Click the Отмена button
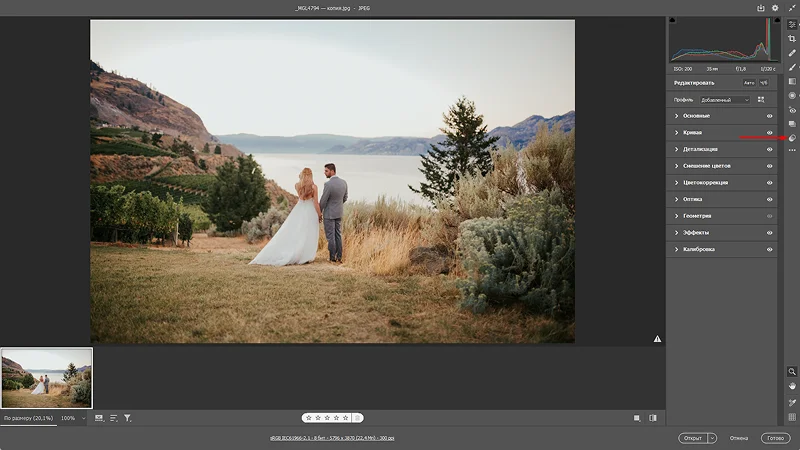The image size is (800, 450). (738, 438)
